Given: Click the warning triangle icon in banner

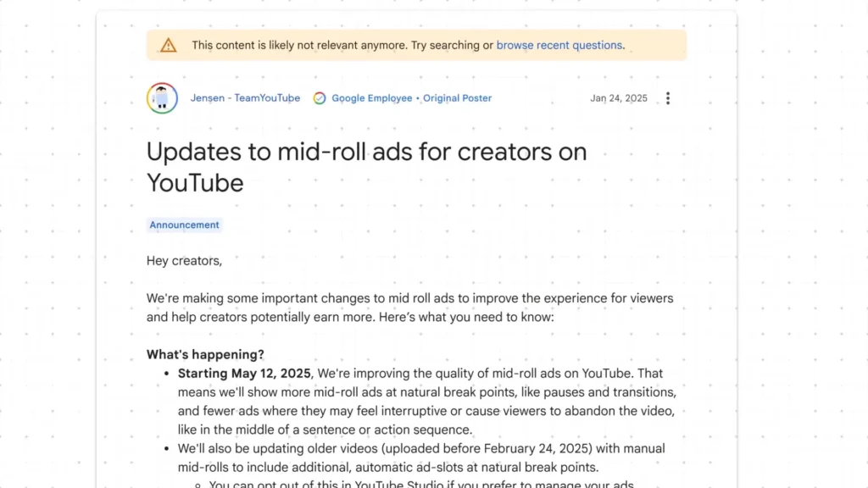Looking at the screenshot, I should tap(169, 45).
